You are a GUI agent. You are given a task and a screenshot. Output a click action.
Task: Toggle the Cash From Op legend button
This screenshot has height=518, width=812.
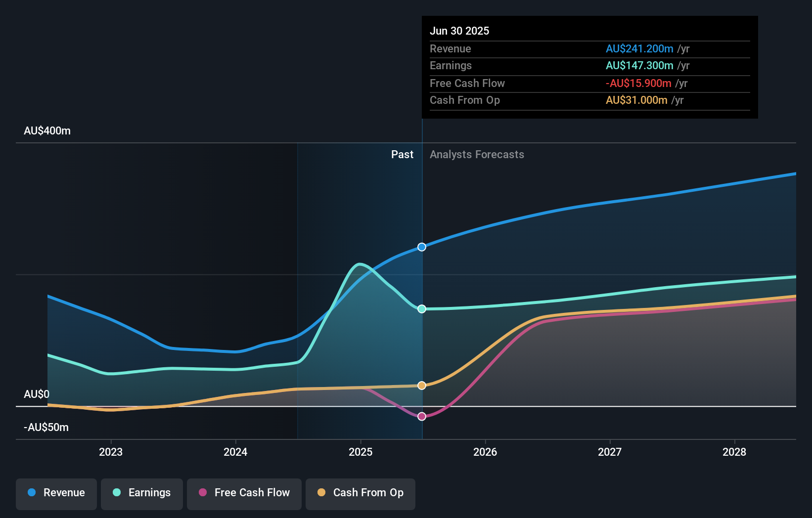pos(361,494)
